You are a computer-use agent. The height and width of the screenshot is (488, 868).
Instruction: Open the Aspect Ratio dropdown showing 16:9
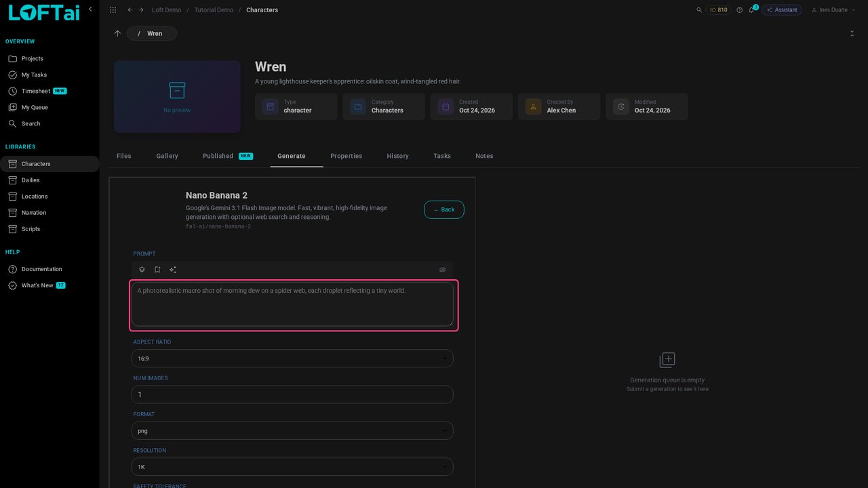tap(293, 359)
